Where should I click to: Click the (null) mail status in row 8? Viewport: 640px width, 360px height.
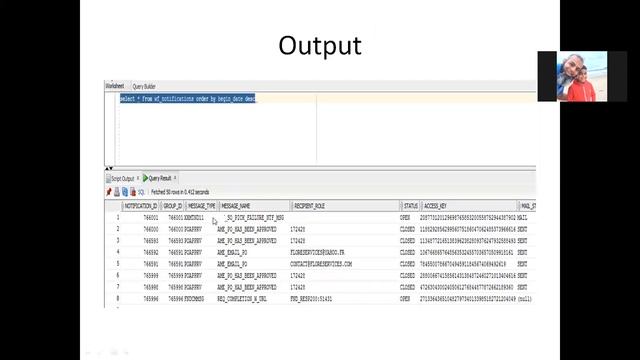524,299
